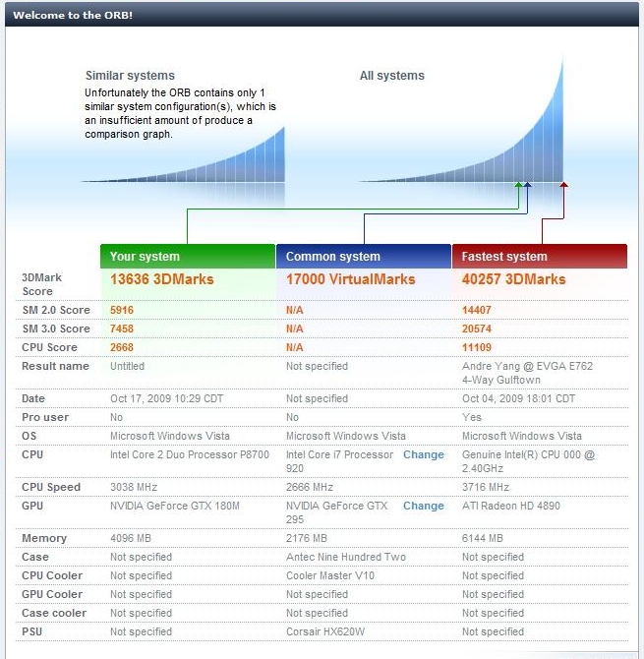Select the green Your system column header
The width and height of the screenshot is (644, 659).
tap(188, 257)
